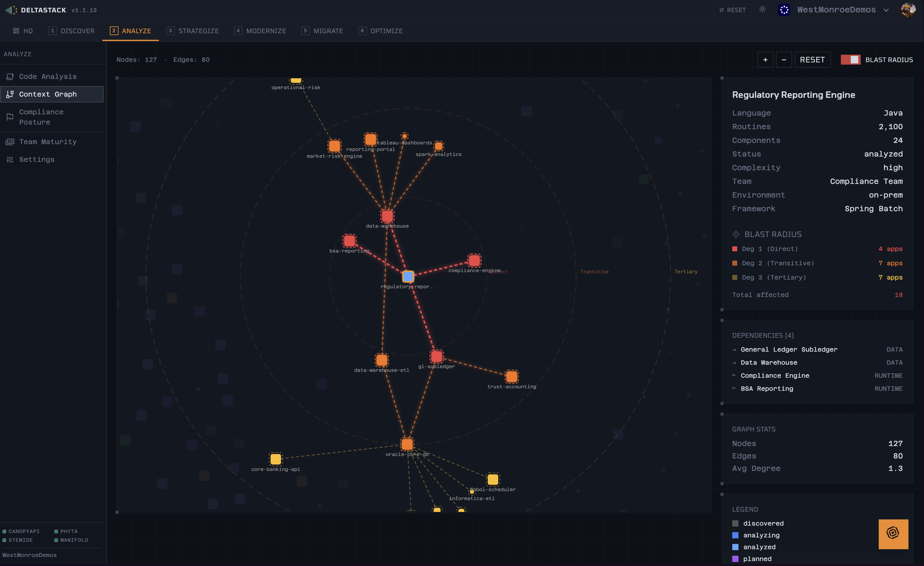This screenshot has width=924, height=566.
Task: Click the RESET button above the graph
Action: [812, 59]
